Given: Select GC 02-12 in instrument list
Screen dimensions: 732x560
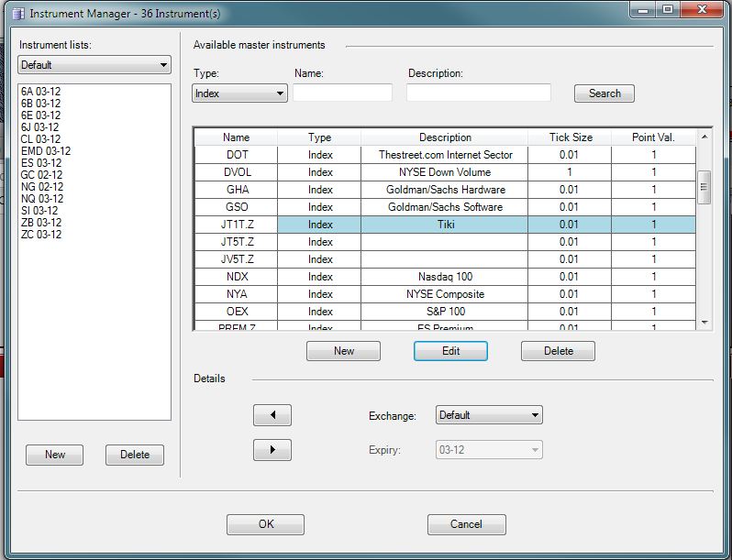Looking at the screenshot, I should pyautogui.click(x=41, y=175).
